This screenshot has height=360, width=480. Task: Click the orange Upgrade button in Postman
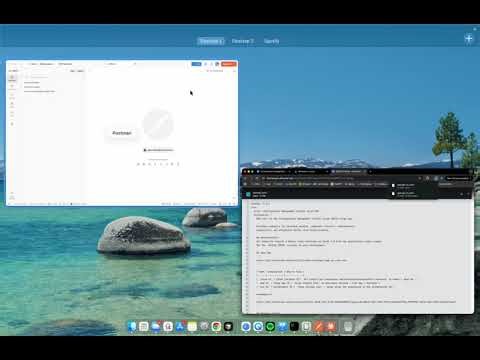(x=228, y=64)
